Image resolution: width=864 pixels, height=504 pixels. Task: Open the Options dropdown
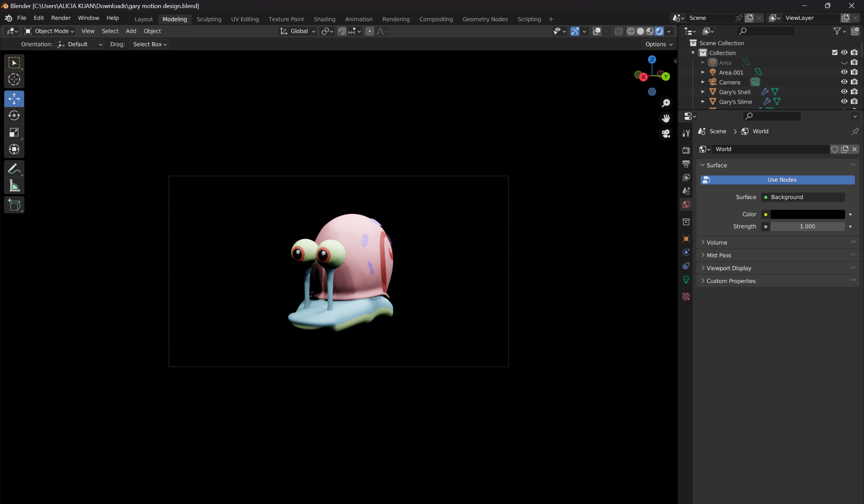pyautogui.click(x=658, y=44)
